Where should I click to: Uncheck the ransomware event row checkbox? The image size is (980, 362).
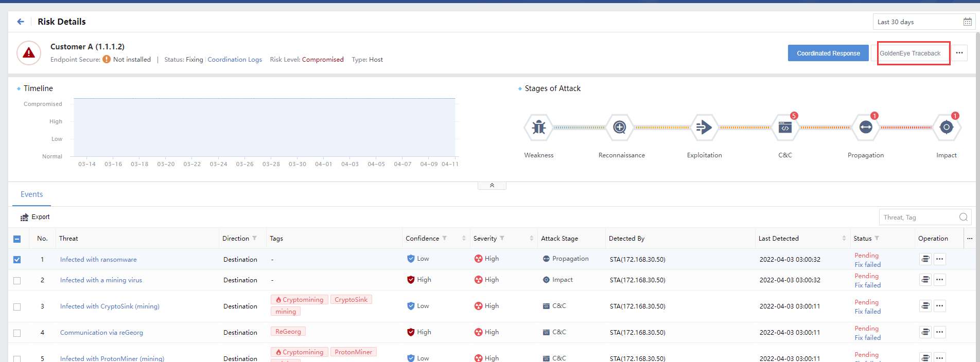pos(17,260)
